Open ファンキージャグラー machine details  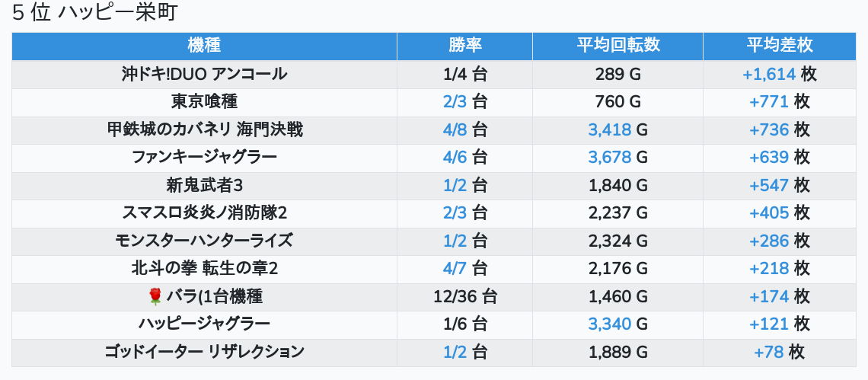click(x=204, y=158)
